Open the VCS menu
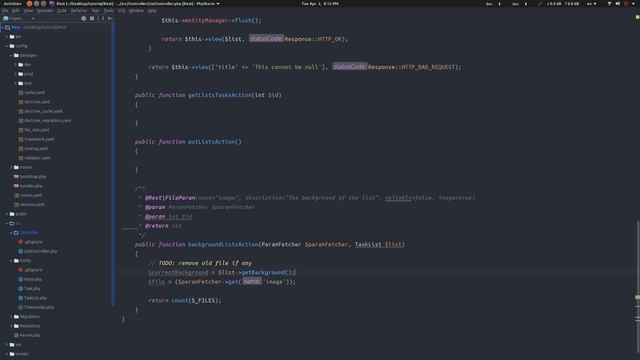This screenshot has width=640, height=360. coord(122,11)
